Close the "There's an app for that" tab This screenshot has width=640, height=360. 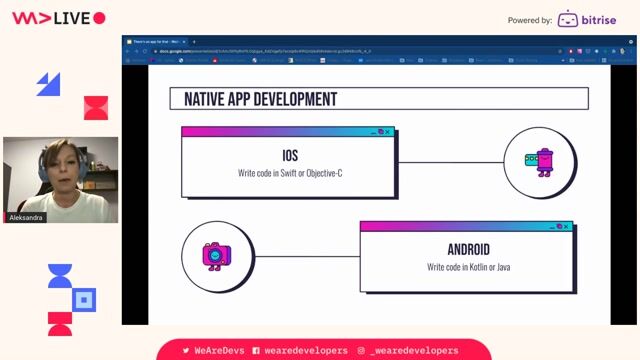click(x=184, y=42)
